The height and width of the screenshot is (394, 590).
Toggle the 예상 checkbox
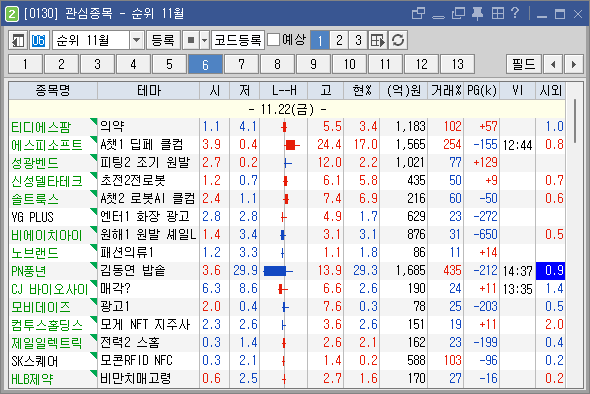pos(274,40)
